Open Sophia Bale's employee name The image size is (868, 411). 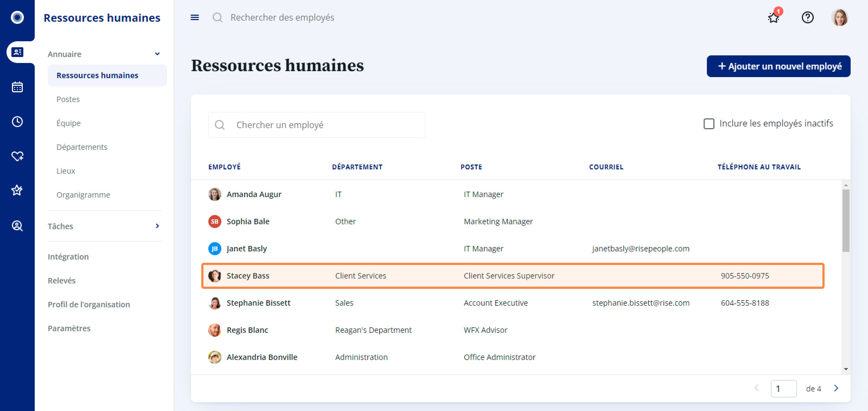tap(248, 222)
